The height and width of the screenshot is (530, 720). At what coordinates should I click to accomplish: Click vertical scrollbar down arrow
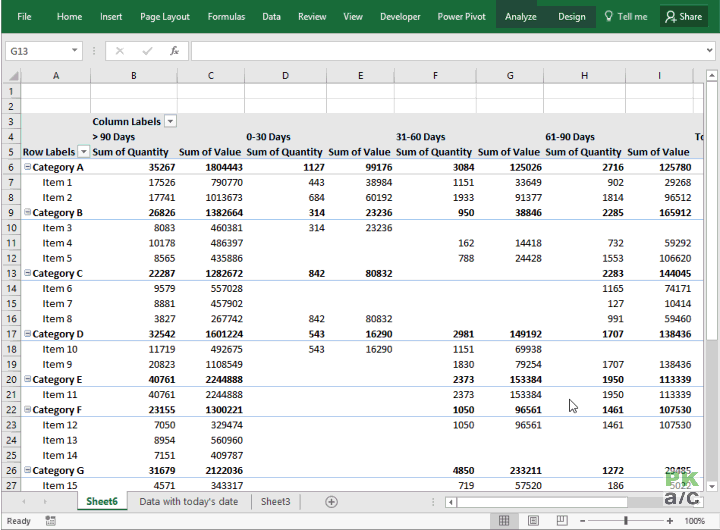pos(711,486)
